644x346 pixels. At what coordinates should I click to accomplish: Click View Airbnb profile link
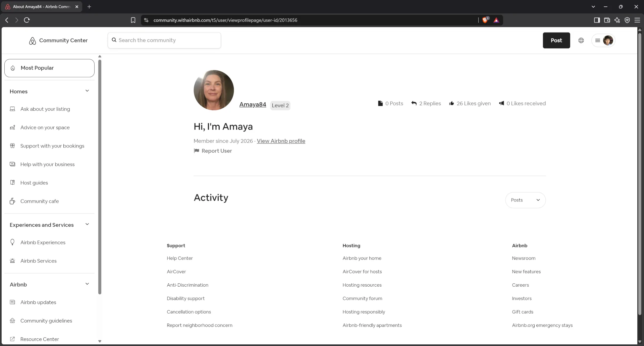coord(281,141)
